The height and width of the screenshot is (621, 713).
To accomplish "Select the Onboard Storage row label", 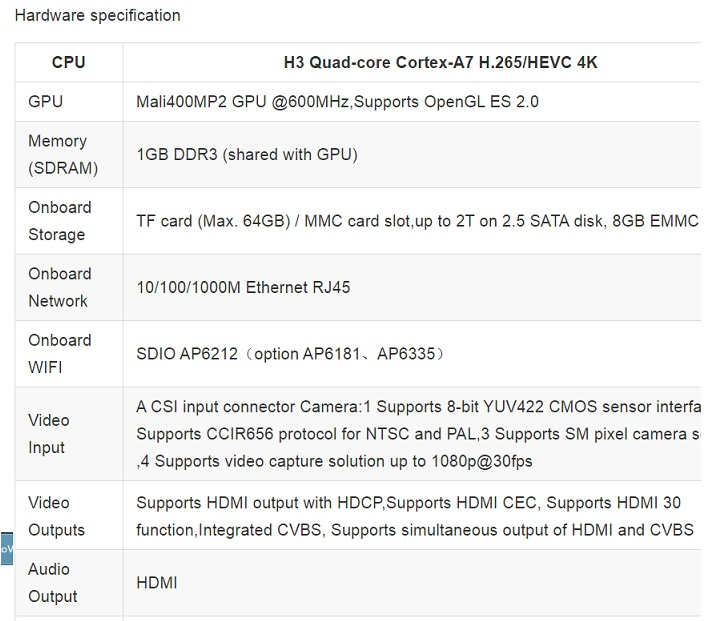I will click(60, 221).
